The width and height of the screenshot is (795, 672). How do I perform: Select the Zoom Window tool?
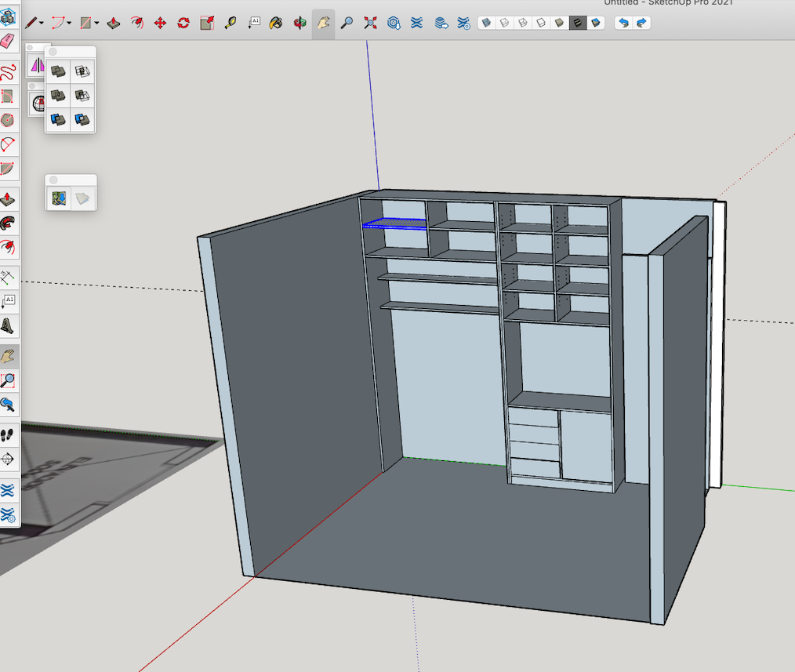(8, 380)
